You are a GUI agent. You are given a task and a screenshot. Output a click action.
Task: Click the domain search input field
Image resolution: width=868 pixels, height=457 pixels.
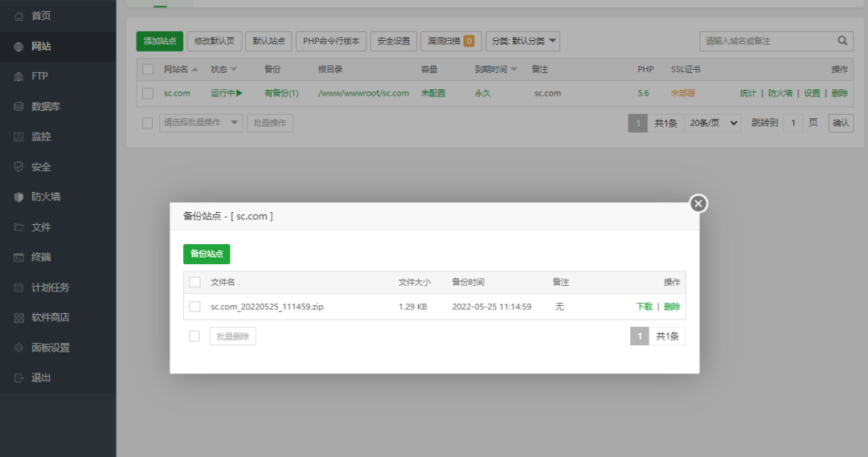click(x=766, y=41)
